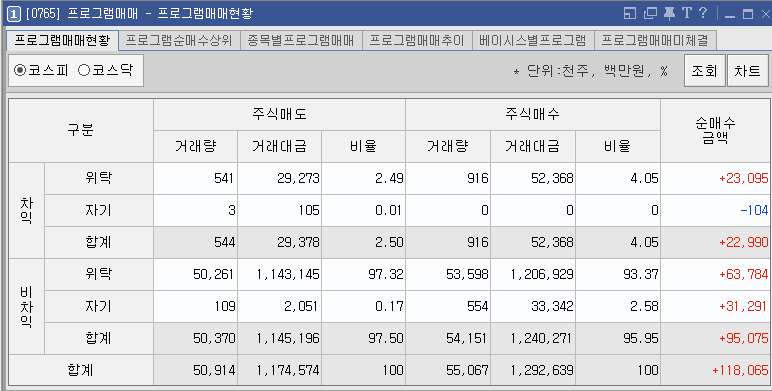Click the screen number 1 icon
This screenshot has width=772, height=391.
14,14
